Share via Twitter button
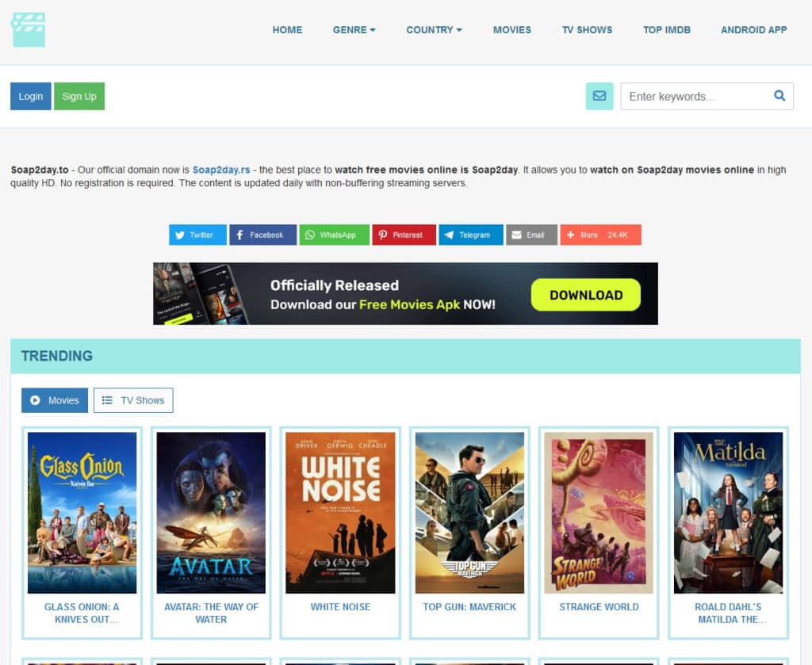 pos(197,235)
